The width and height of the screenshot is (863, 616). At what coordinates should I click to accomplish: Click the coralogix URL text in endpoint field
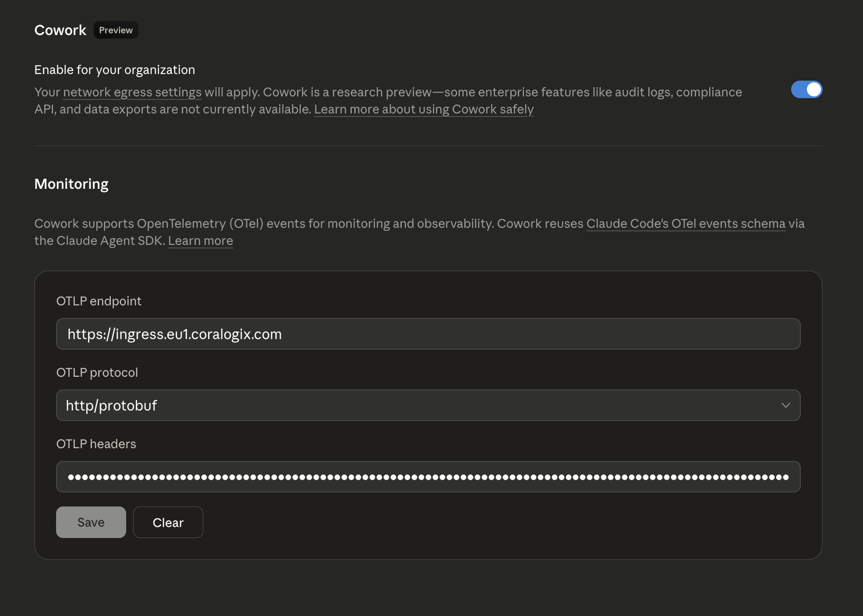(x=174, y=334)
